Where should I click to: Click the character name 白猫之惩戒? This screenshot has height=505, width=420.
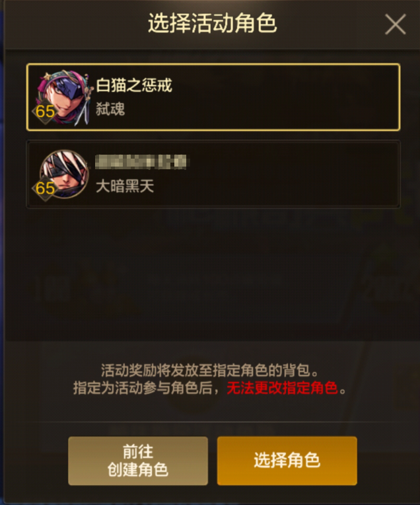(x=134, y=85)
